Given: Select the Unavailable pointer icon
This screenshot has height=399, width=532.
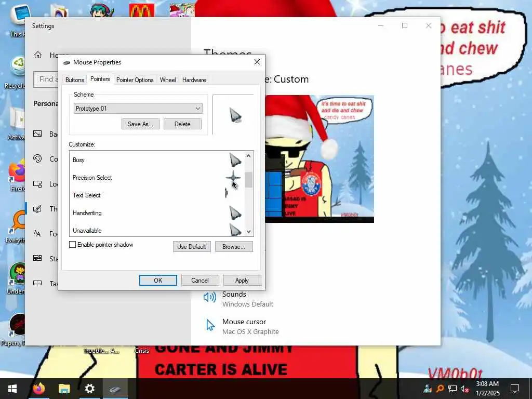Looking at the screenshot, I should click(235, 230).
